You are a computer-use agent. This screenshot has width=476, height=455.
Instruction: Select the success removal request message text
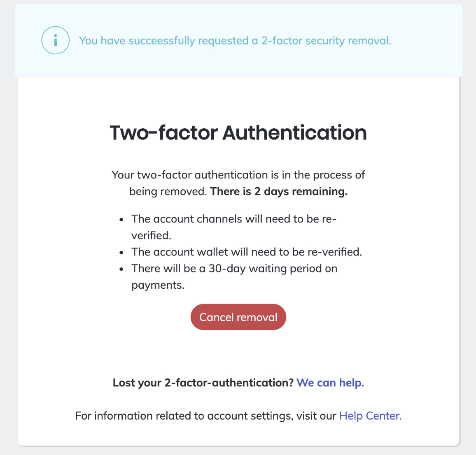(x=235, y=40)
